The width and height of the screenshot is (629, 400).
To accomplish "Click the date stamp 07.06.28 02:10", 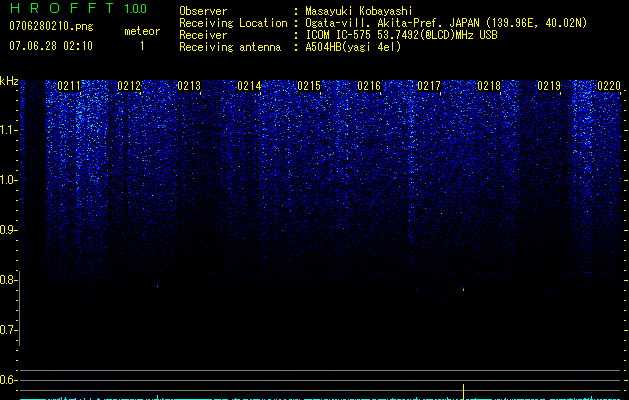I will (x=51, y=46).
